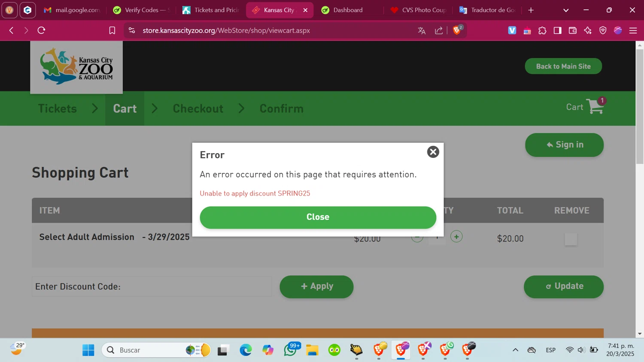The height and width of the screenshot is (362, 644).
Task: Click the taskbar Buscar search box
Action: pos(157,350)
